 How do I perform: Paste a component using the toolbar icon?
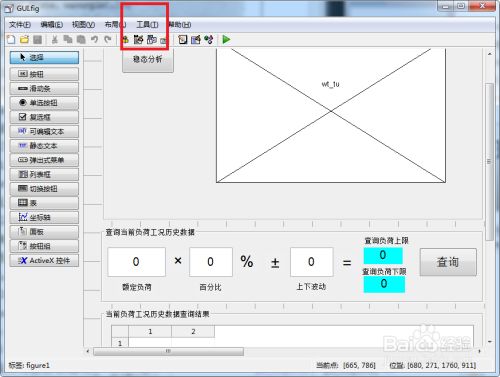tap(81, 40)
